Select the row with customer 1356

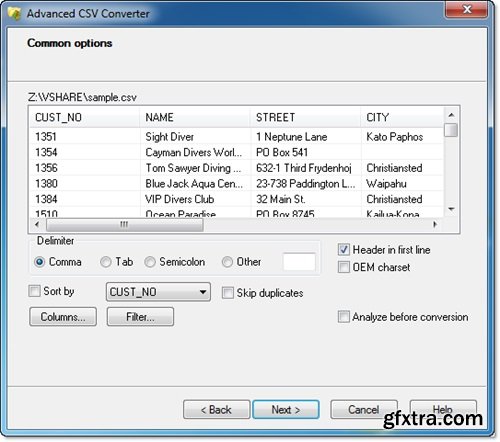pyautogui.click(x=237, y=168)
